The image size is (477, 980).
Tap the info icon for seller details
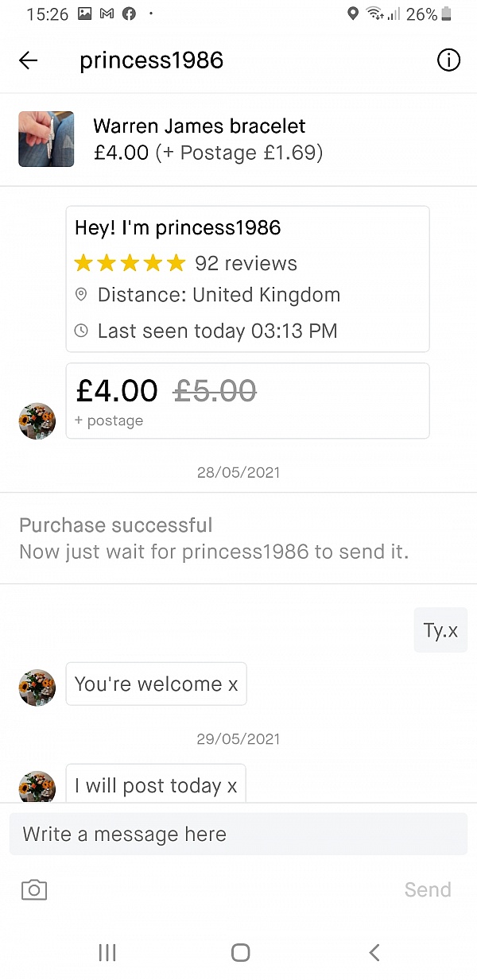coord(448,60)
